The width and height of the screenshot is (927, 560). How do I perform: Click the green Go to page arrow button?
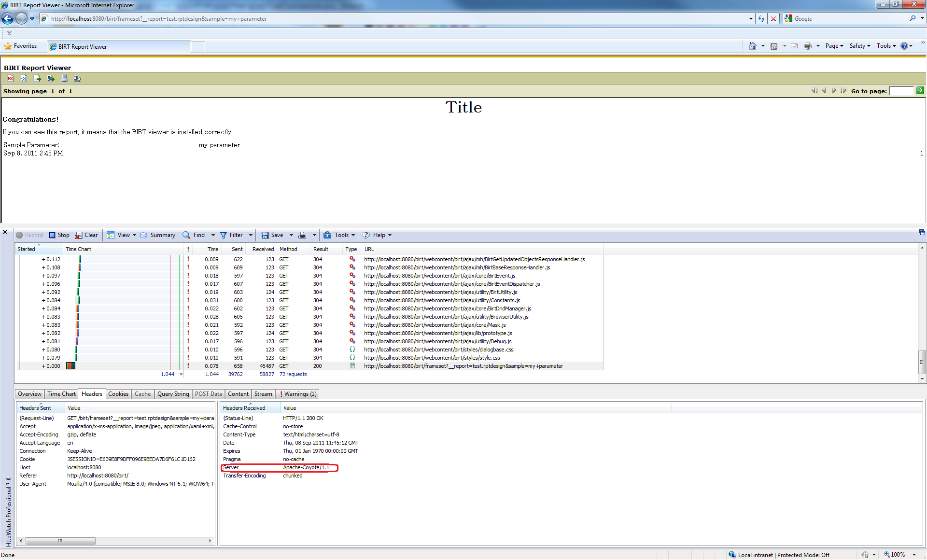click(920, 90)
